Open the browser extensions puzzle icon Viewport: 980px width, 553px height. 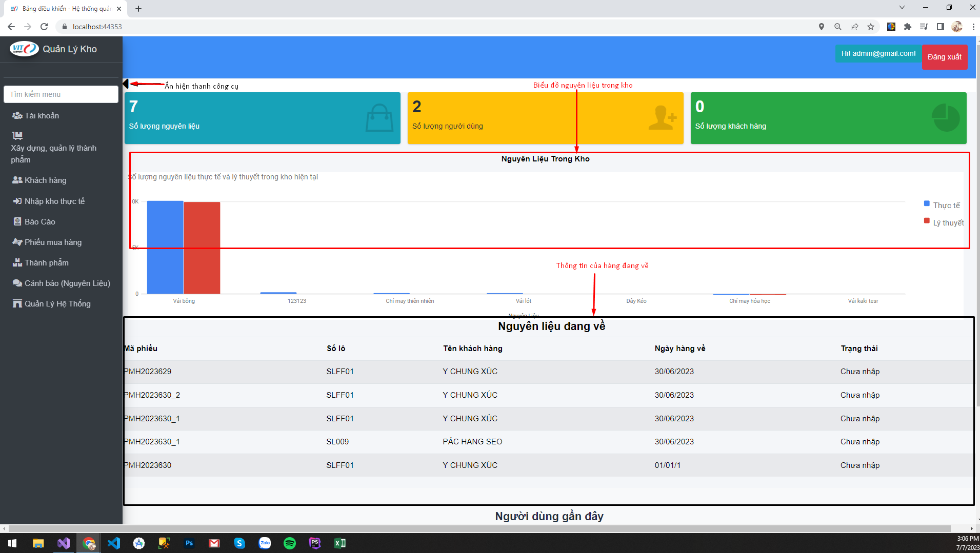pyautogui.click(x=908, y=27)
